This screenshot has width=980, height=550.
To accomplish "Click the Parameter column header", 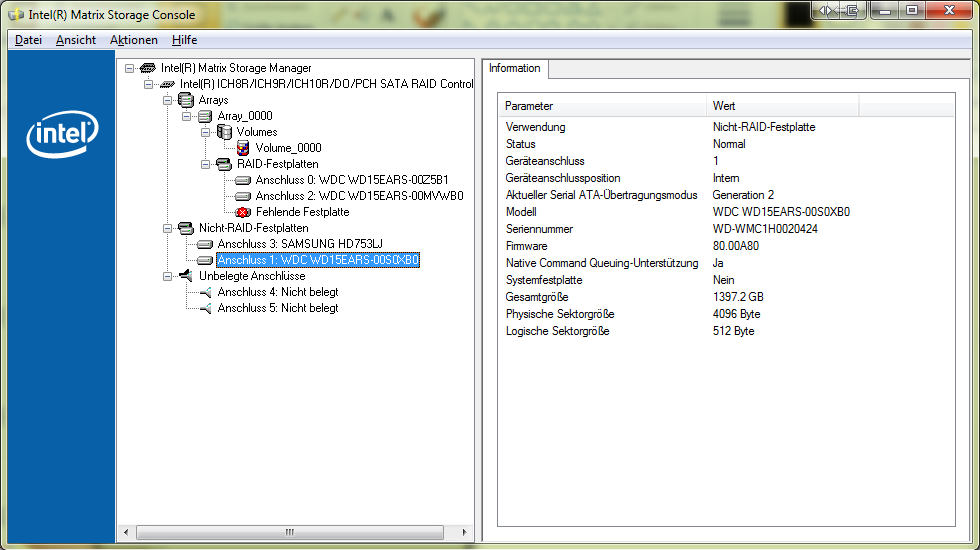I will [602, 106].
